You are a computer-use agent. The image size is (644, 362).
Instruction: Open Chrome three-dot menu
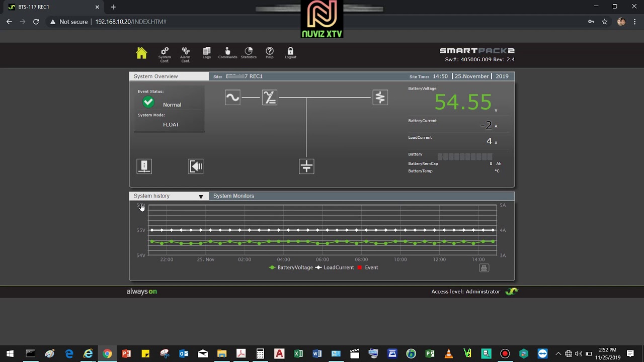(635, 22)
